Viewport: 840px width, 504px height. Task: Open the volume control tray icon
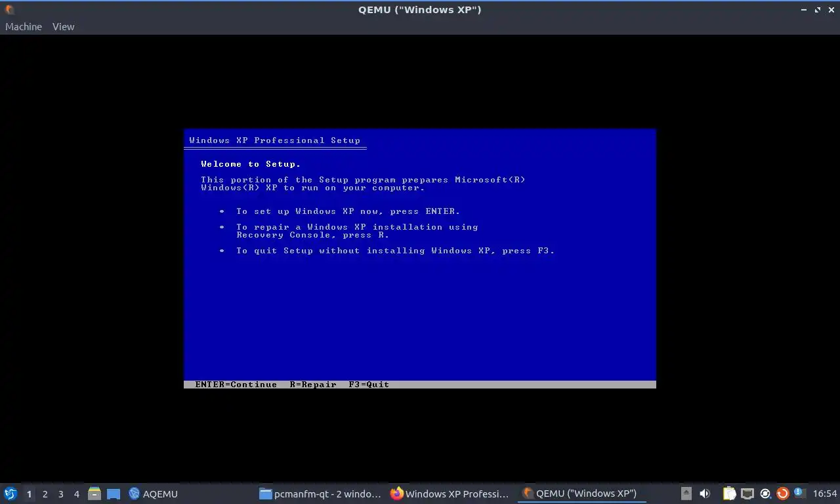click(705, 493)
